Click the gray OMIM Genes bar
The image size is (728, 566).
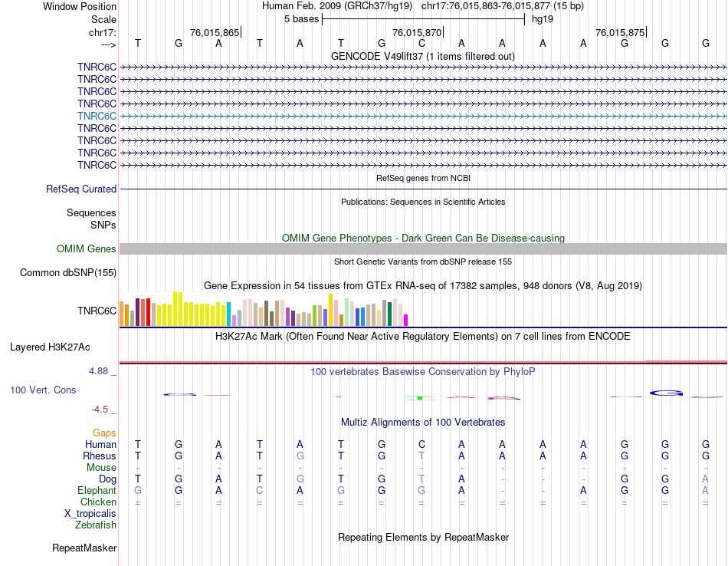(423, 249)
